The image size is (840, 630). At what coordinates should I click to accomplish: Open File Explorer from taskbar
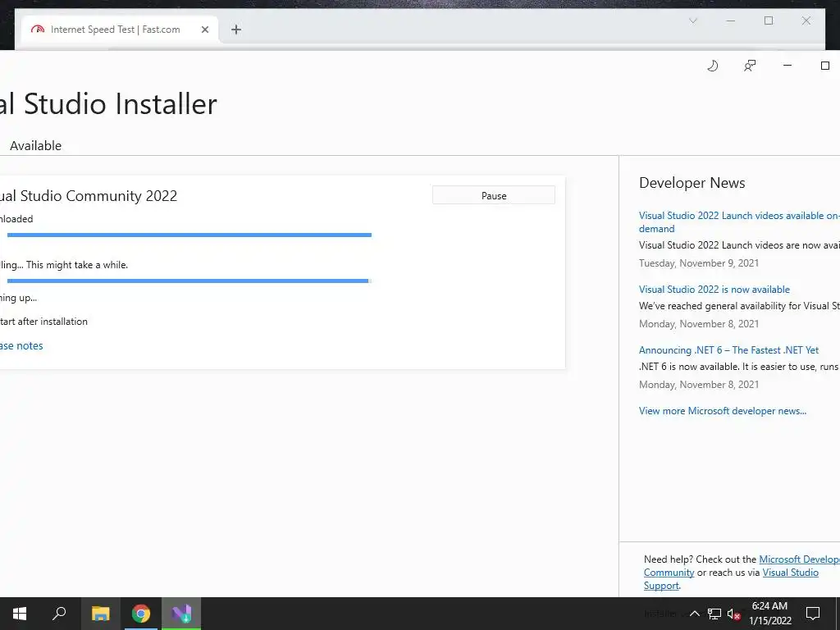click(100, 614)
